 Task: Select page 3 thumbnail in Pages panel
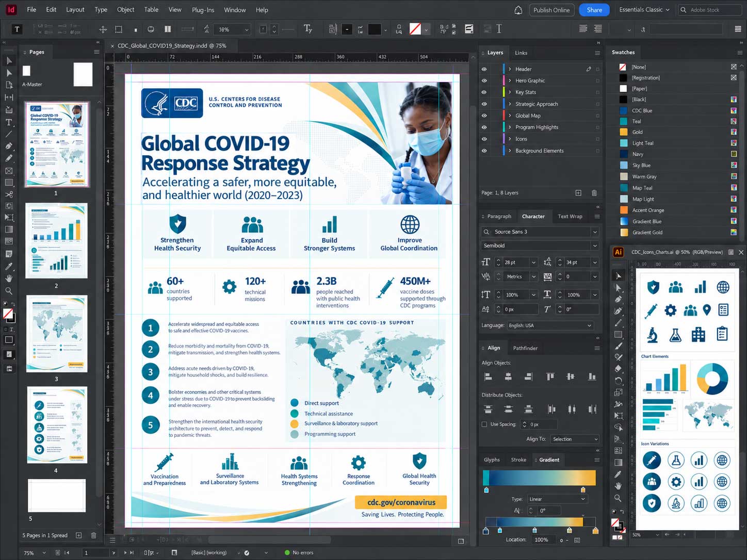57,334
